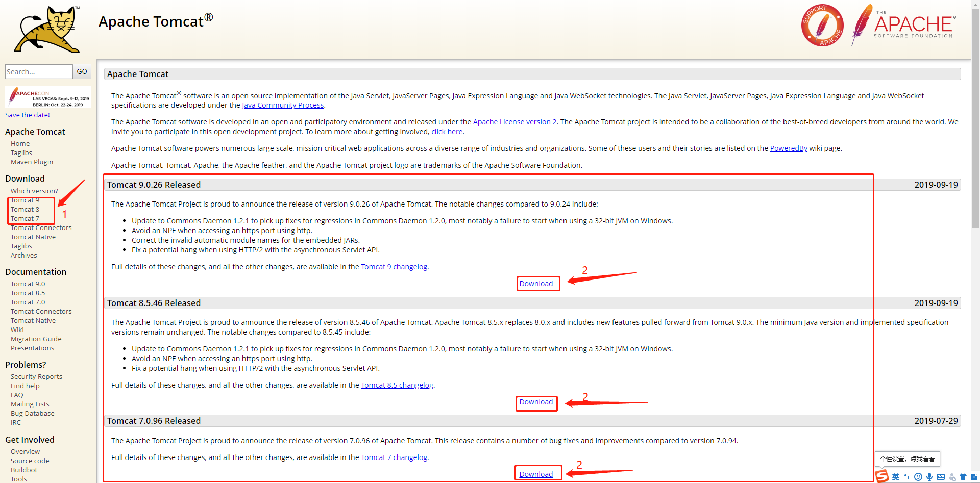Click the personalization settings tooltip bubble
980x483 pixels.
(x=907, y=459)
